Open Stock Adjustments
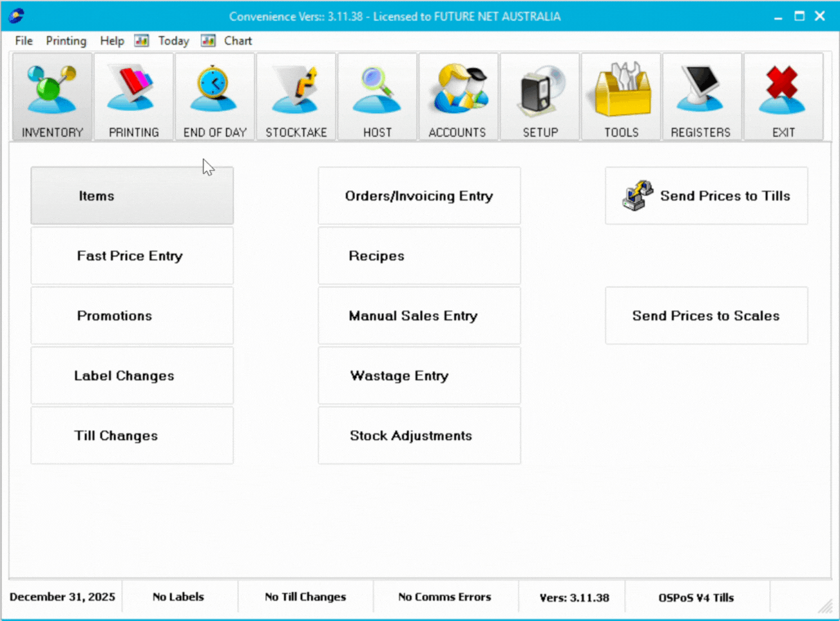Viewport: 840px width, 621px height. coord(419,435)
